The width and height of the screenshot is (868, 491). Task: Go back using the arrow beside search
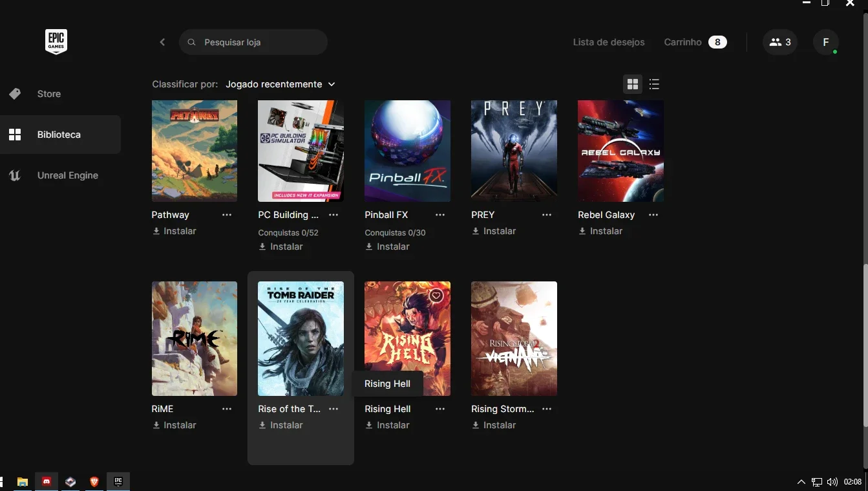(162, 42)
